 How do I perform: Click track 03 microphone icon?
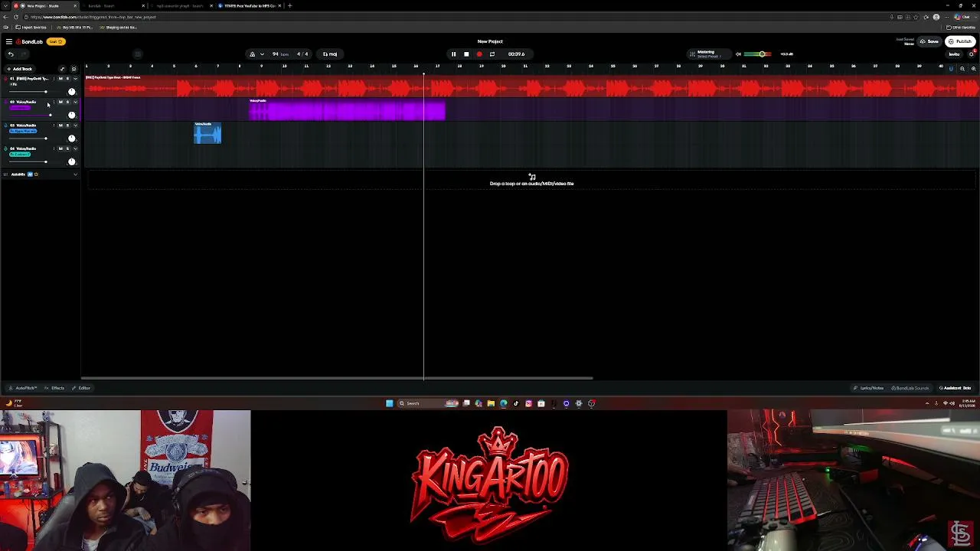7,126
